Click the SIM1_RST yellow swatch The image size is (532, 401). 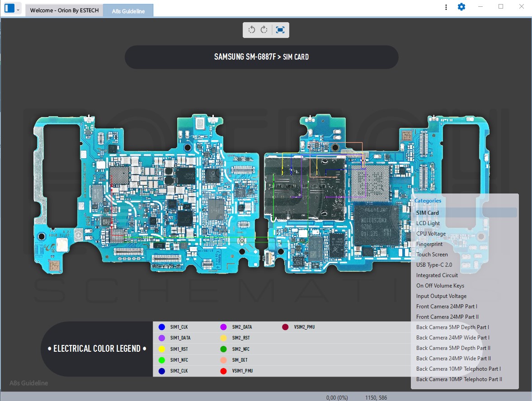click(x=162, y=349)
